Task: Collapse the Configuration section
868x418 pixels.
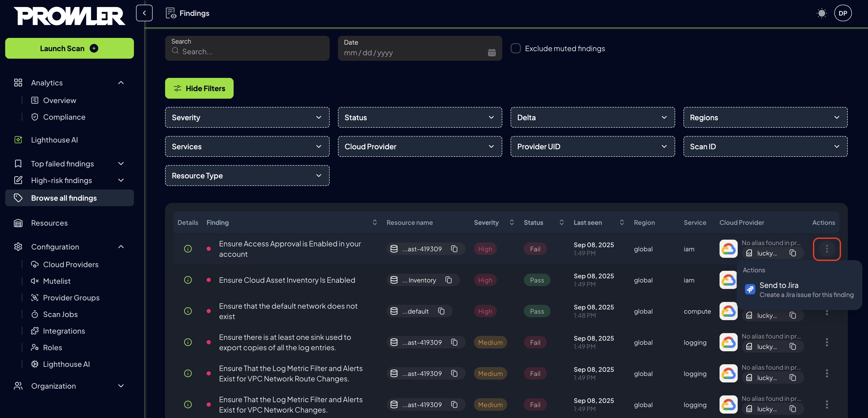Action: coord(121,246)
